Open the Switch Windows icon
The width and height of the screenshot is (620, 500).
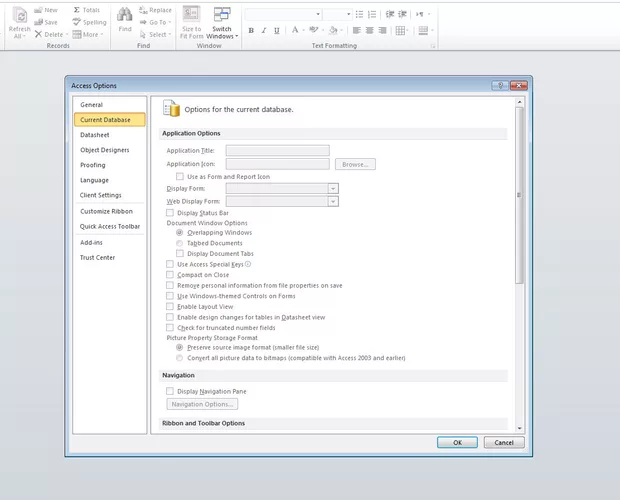(222, 15)
